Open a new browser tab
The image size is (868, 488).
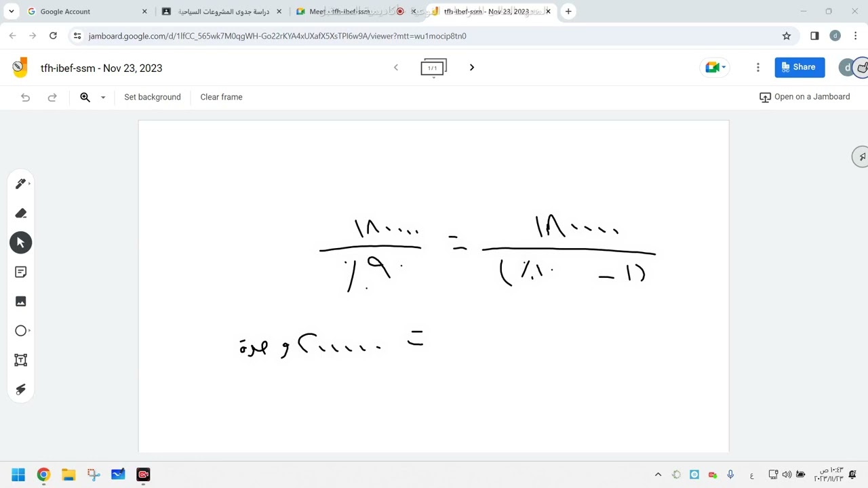point(568,12)
